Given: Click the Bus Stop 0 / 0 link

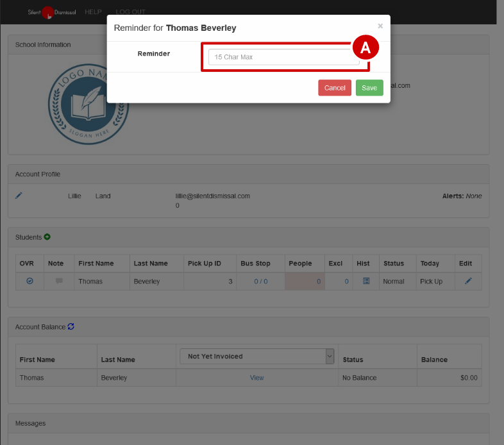Looking at the screenshot, I should [260, 281].
